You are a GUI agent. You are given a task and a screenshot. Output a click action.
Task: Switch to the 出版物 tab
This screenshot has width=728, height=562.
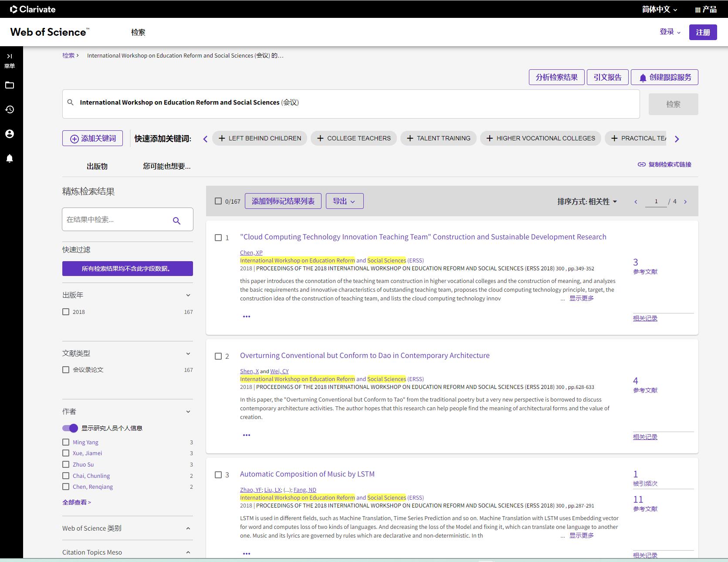click(97, 166)
